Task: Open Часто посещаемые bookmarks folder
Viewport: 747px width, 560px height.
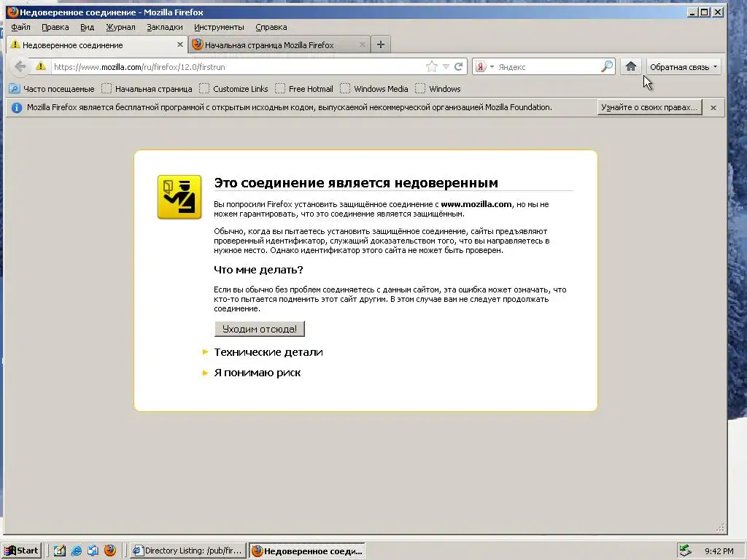Action: click(52, 88)
